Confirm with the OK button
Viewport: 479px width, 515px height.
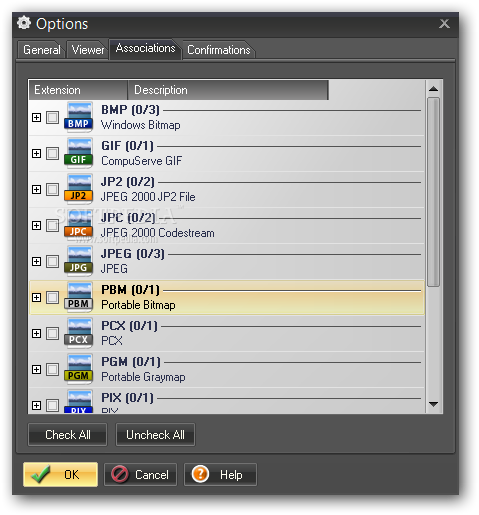click(x=61, y=474)
